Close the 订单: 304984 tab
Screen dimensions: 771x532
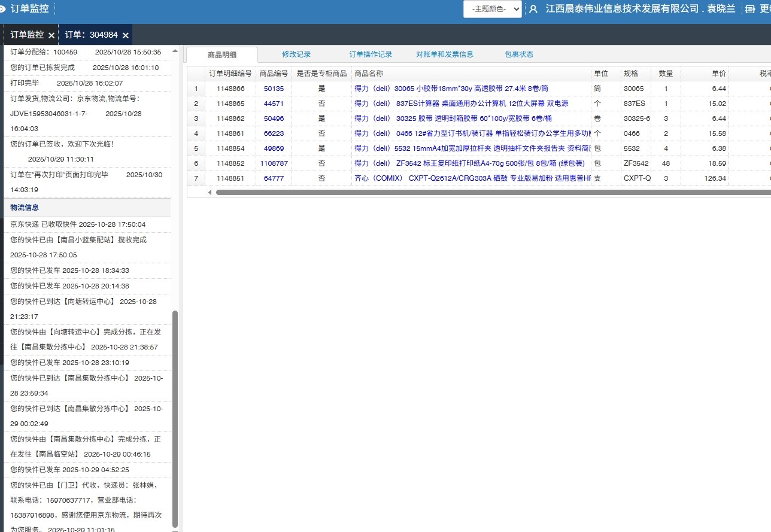[126, 35]
